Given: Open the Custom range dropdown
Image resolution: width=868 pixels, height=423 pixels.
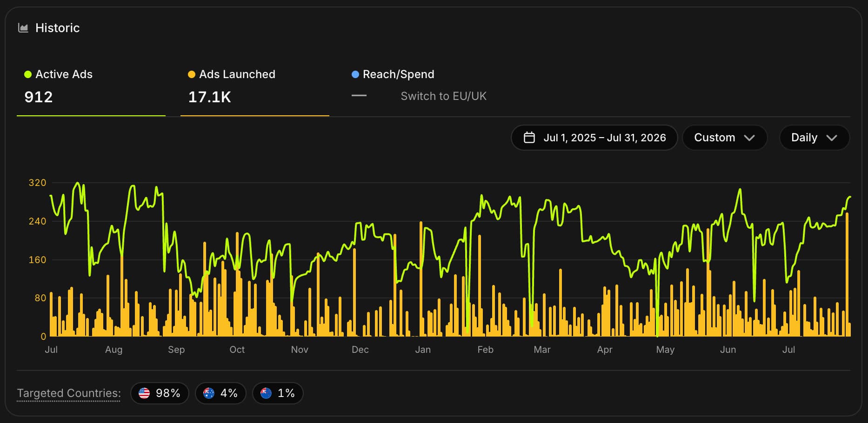Looking at the screenshot, I should coord(725,138).
